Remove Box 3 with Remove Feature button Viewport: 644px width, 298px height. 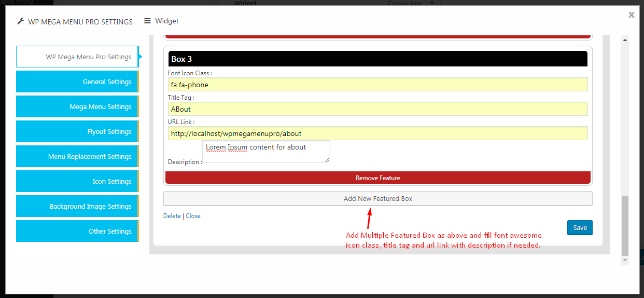pyautogui.click(x=377, y=178)
